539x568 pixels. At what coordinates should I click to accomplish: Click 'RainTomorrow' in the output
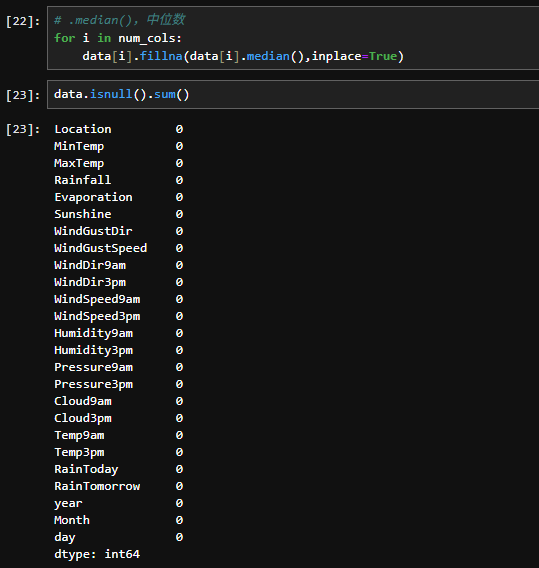tap(97, 486)
